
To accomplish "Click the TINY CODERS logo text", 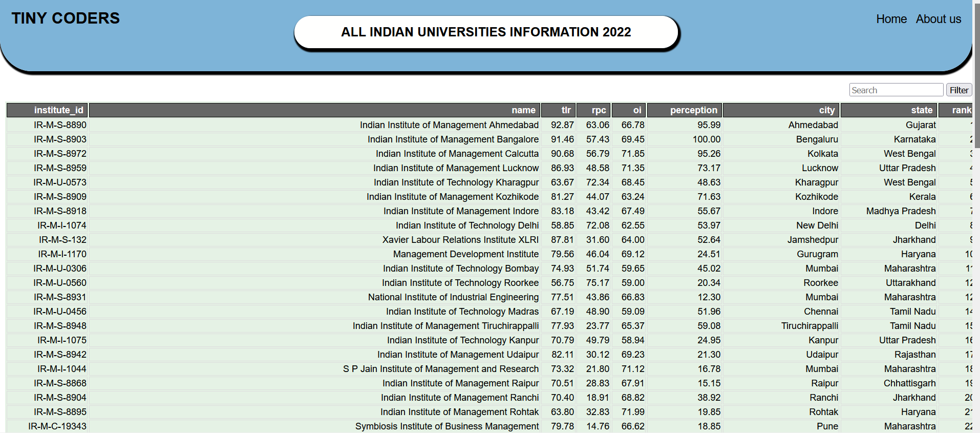I will point(66,18).
